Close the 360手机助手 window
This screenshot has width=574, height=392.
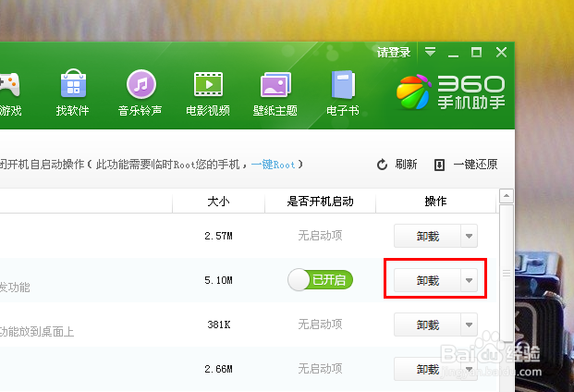502,53
